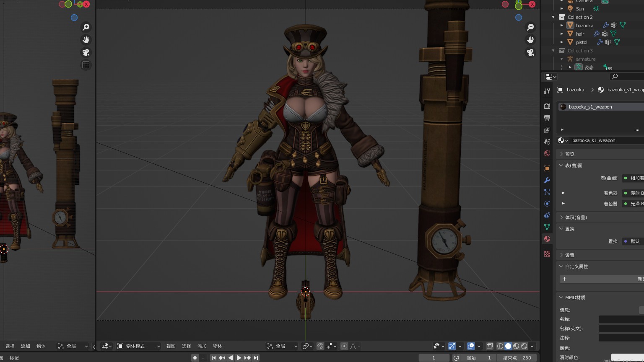The image size is (644, 362).
Task: Open the 物体模式 mode dropdown
Action: 138,346
